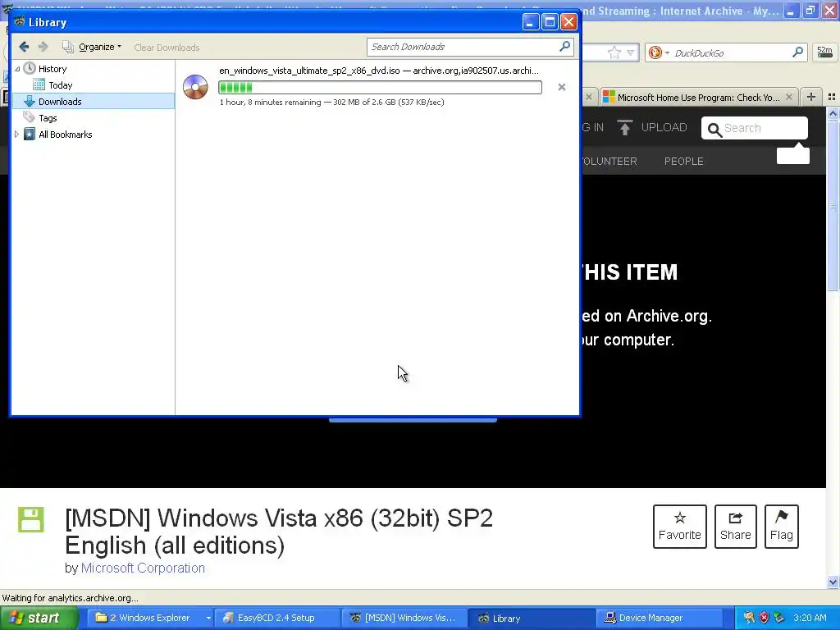Click the browser vertical scrollbar down arrow
Image resolution: width=840 pixels, height=630 pixels.
[833, 582]
